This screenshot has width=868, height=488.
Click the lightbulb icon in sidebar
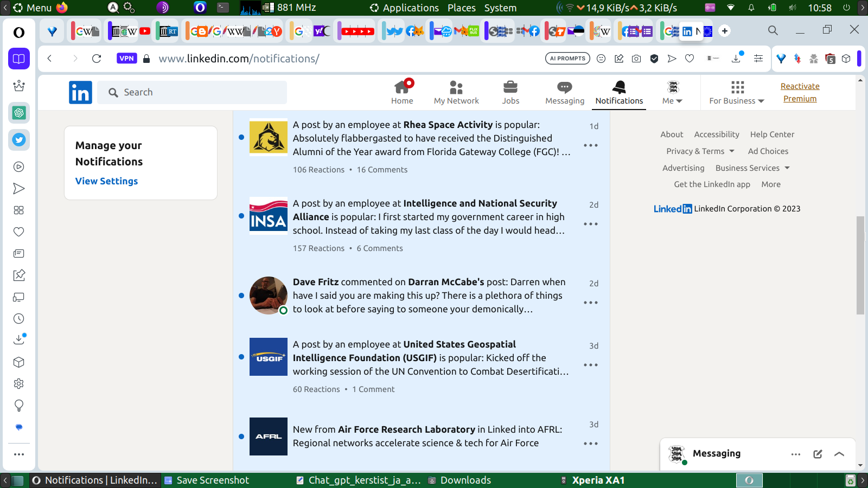tap(19, 406)
